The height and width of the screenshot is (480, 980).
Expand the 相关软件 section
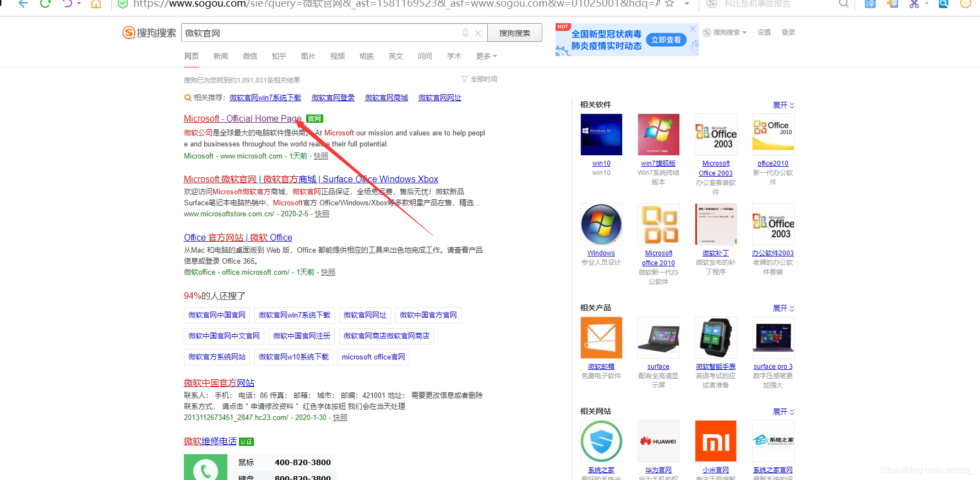[783, 105]
